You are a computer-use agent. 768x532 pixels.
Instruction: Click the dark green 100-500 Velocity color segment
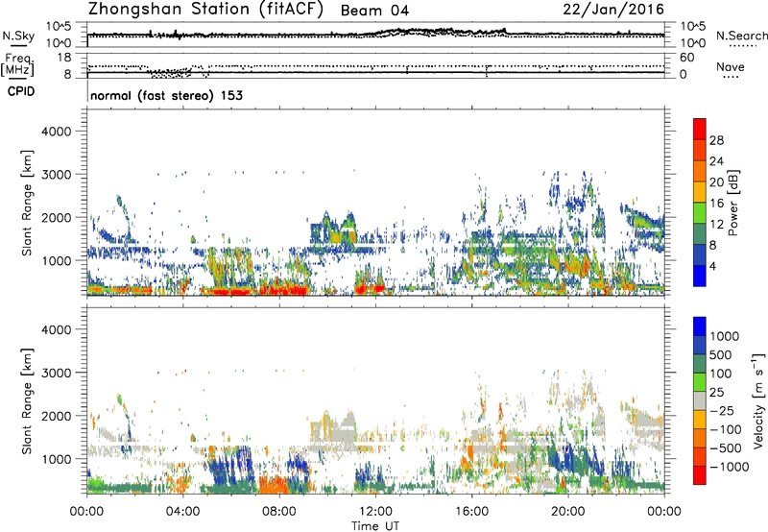tap(700, 364)
